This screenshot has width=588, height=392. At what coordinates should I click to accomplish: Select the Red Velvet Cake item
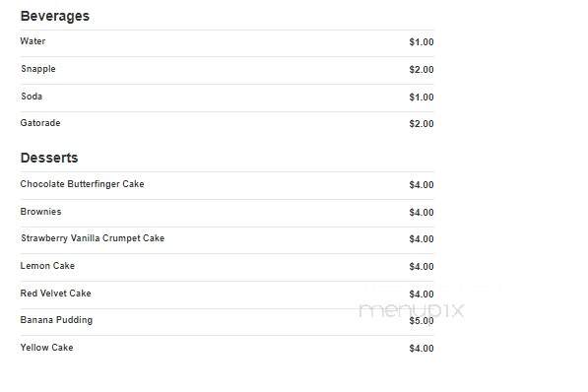click(55, 294)
